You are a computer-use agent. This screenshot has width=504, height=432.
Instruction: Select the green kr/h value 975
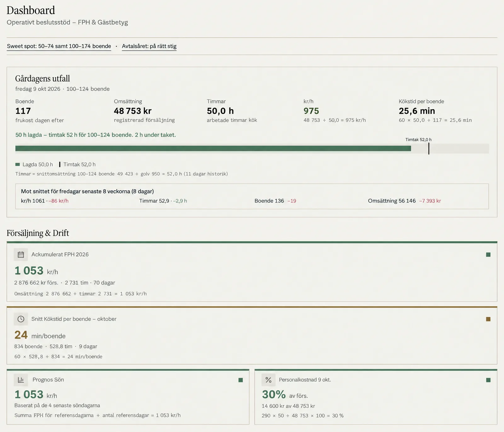311,111
